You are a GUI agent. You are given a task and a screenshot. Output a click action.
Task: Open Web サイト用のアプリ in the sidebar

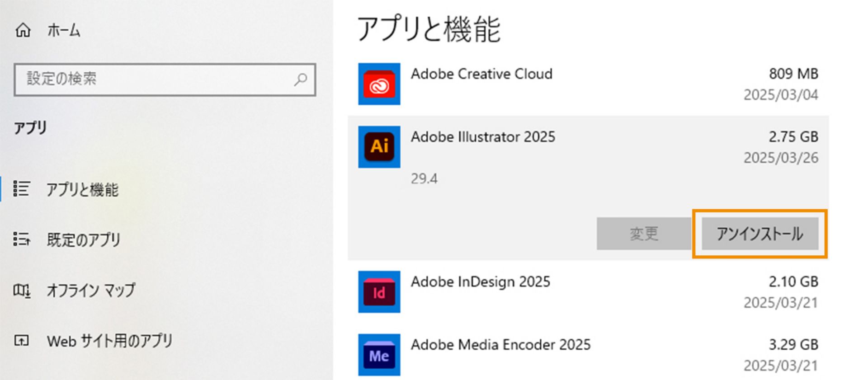(x=109, y=341)
